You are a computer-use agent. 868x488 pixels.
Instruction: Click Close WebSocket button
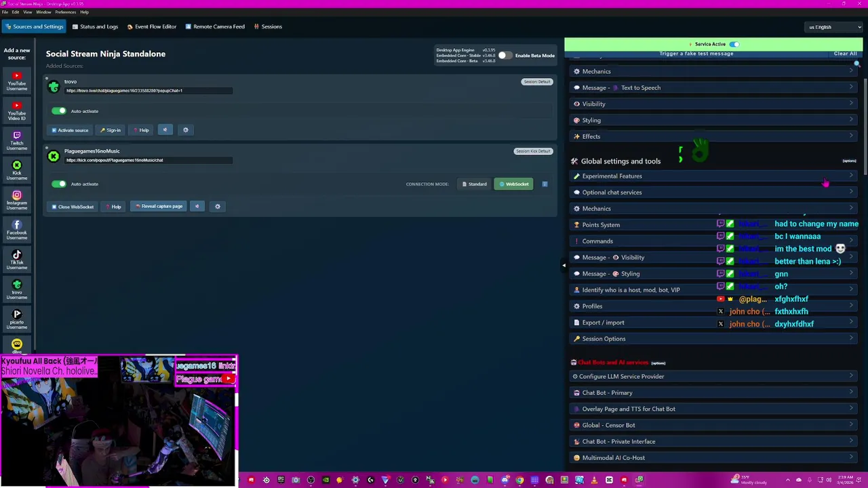click(x=73, y=207)
